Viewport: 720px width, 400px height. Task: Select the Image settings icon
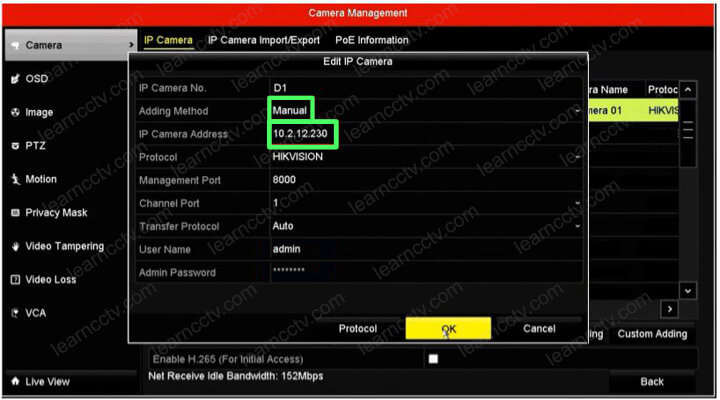tap(14, 113)
